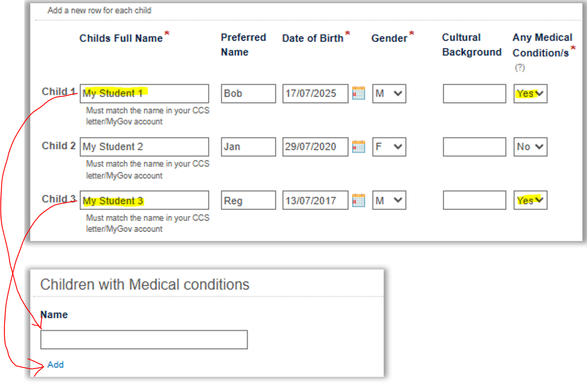
Task: Click Child 2 cultural background field
Action: [475, 147]
